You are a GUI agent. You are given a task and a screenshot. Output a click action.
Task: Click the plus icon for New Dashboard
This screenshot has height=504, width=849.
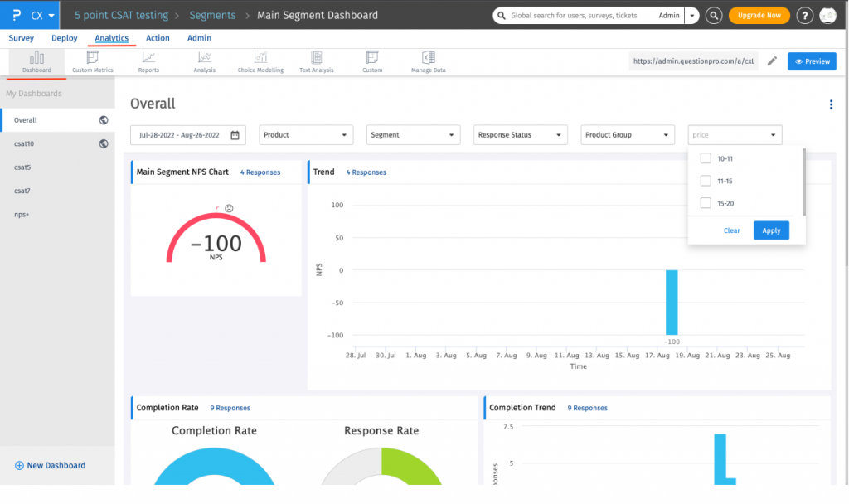click(x=19, y=466)
